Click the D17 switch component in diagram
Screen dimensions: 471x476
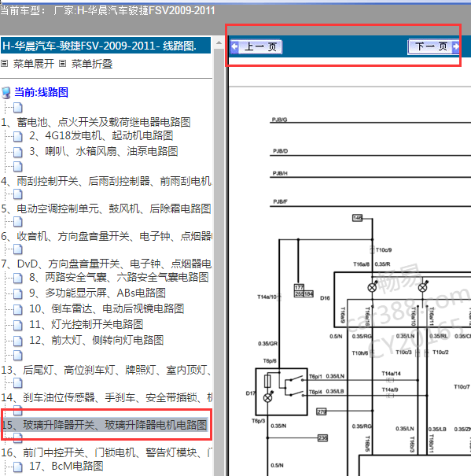tap(281, 392)
